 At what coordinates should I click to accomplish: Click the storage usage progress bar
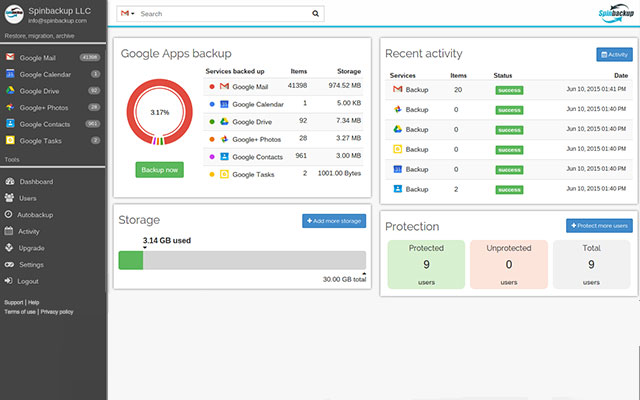tap(241, 260)
